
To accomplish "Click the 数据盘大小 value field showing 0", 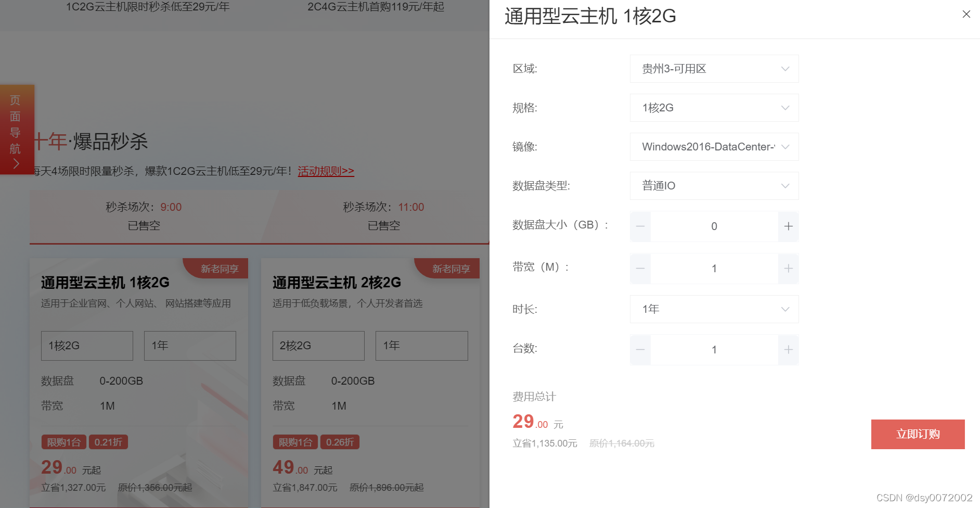I will click(x=714, y=226).
